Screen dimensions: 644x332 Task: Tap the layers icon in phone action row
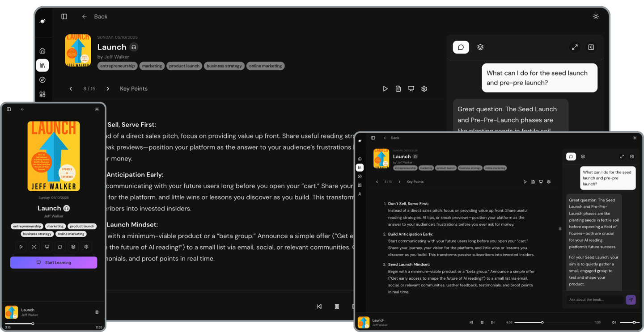click(x=73, y=247)
